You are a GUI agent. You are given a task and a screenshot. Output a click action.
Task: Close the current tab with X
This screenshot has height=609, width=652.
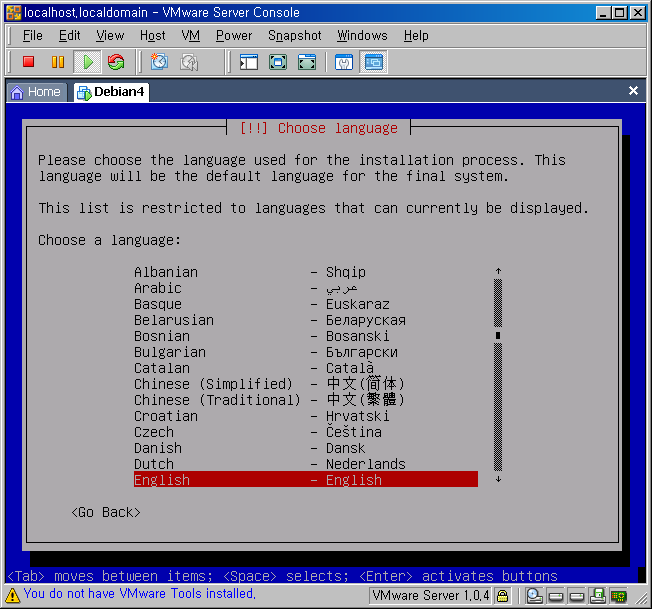(633, 91)
